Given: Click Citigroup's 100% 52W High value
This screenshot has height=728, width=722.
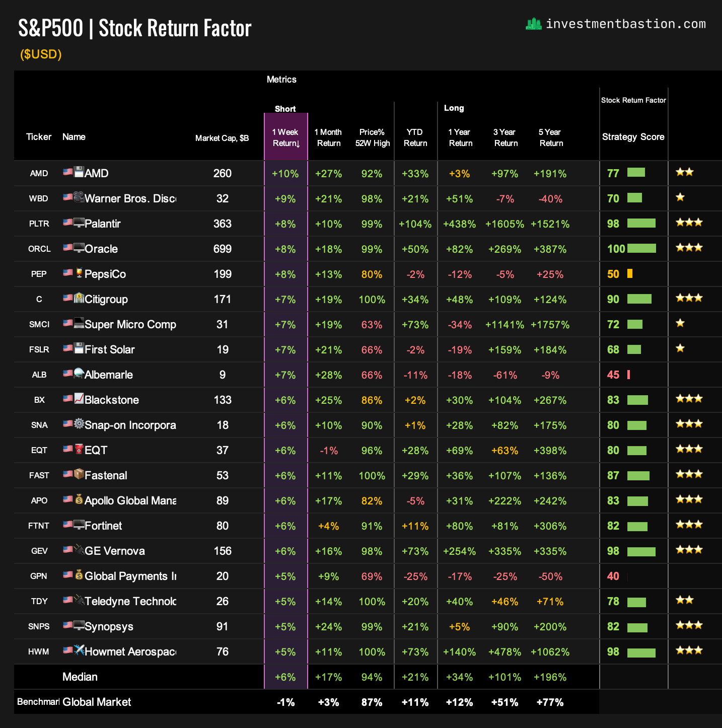Looking at the screenshot, I should click(372, 300).
